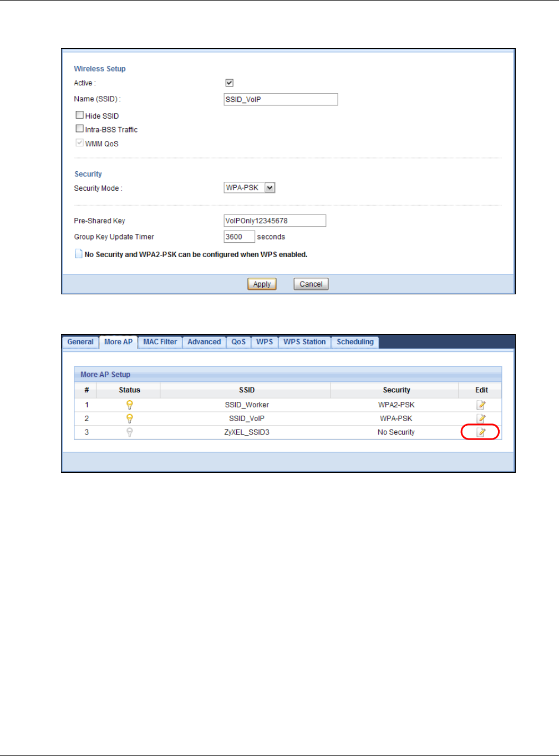This screenshot has width=559, height=756.
Task: Click the Status column header
Action: (x=130, y=390)
